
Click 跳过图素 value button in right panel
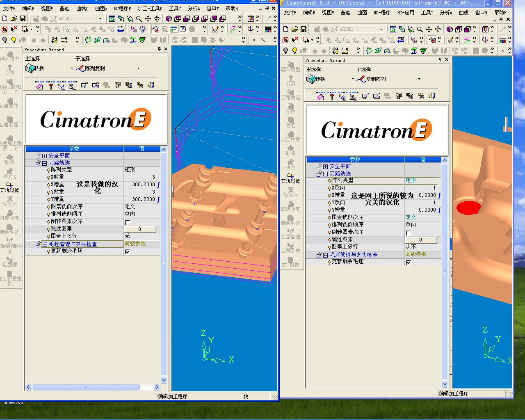[421, 240]
